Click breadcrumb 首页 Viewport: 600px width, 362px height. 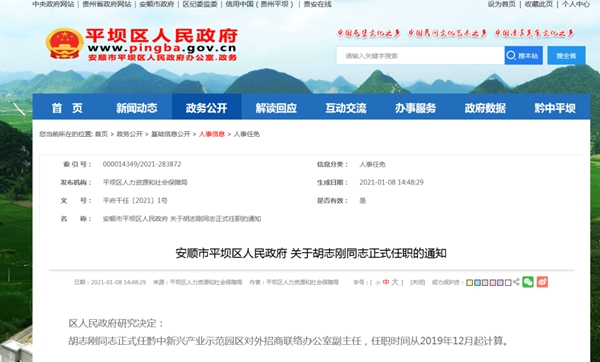pos(101,134)
